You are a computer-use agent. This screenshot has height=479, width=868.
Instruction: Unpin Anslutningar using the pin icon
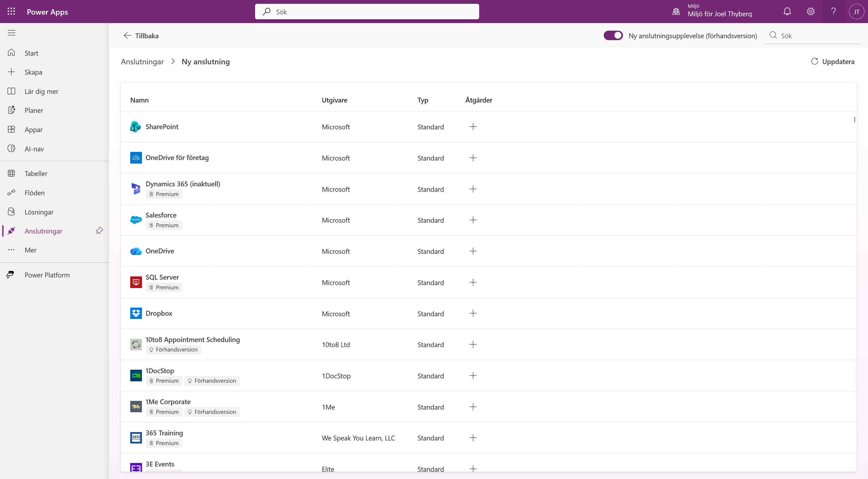99,231
